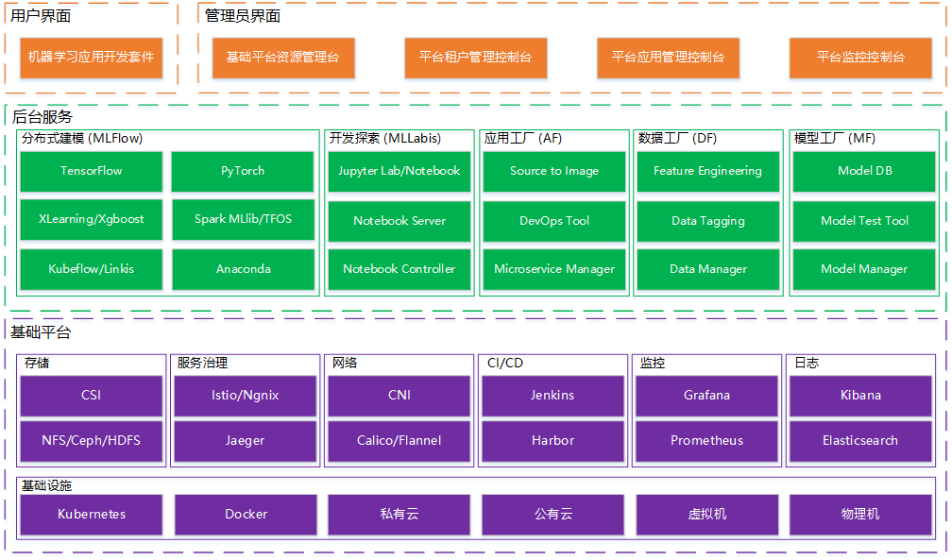
Task: Open the Grafana block
Action: (706, 396)
